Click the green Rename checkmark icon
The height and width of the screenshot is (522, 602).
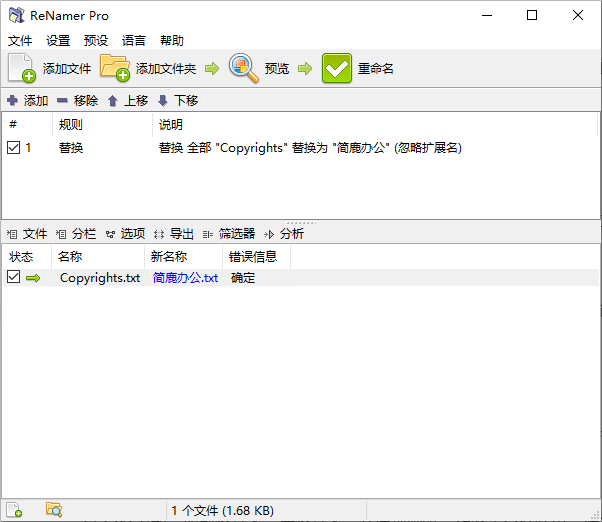[337, 68]
